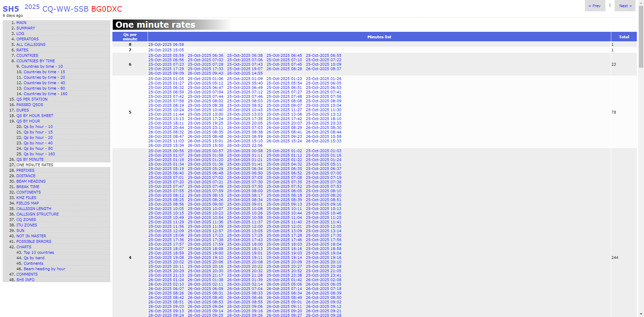
Task: Open Countries by time - 160 subpage
Action: pyautogui.click(x=45, y=94)
